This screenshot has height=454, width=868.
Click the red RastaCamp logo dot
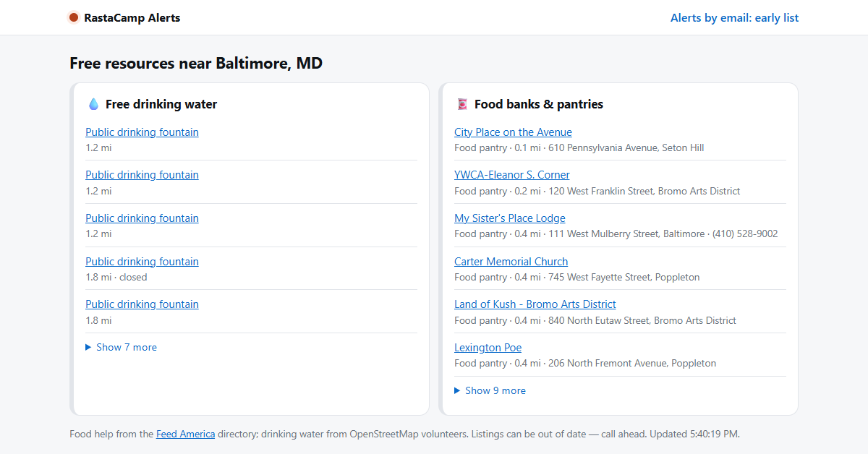pos(74,17)
